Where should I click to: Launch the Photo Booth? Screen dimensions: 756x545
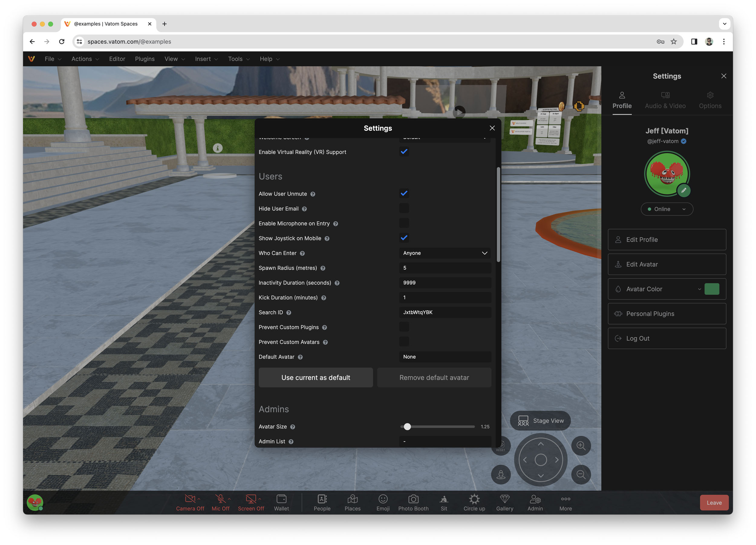tap(413, 502)
